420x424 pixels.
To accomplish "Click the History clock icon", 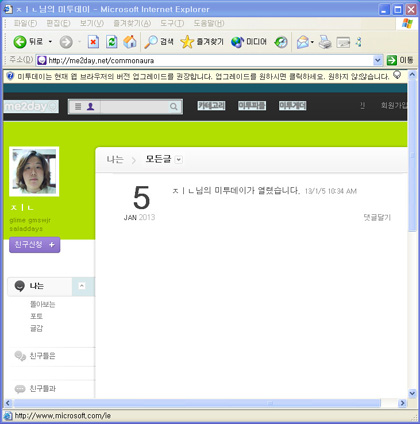I will click(x=281, y=42).
